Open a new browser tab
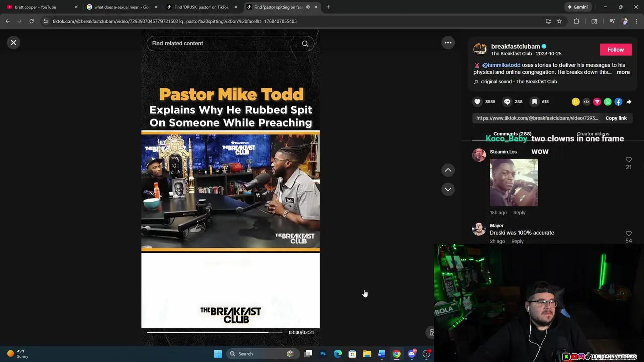Image resolution: width=644 pixels, height=362 pixels. coord(328,7)
